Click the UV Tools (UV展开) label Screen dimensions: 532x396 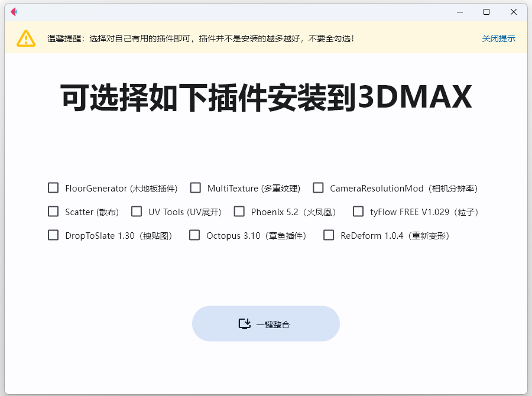(x=185, y=212)
